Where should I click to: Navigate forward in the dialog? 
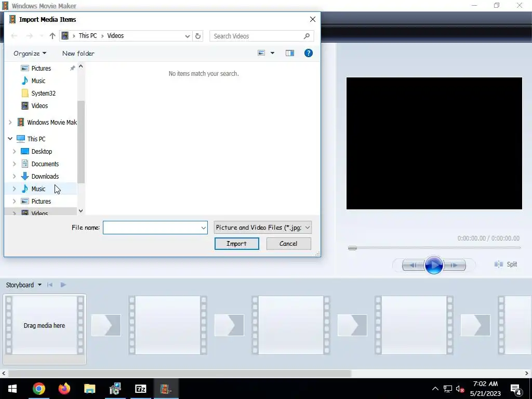coord(29,36)
